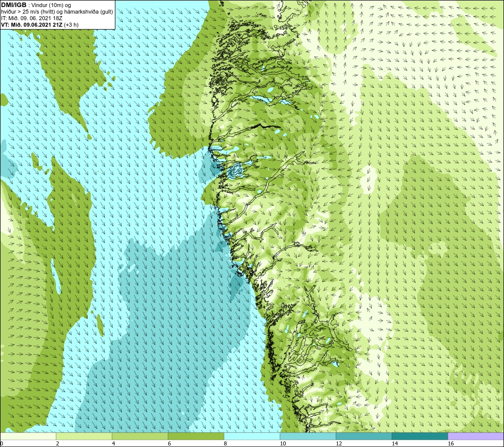This screenshot has height=447, width=504.
Task: Click the 6–8 m/s olive green legend swatch
Action: [x=196, y=436]
